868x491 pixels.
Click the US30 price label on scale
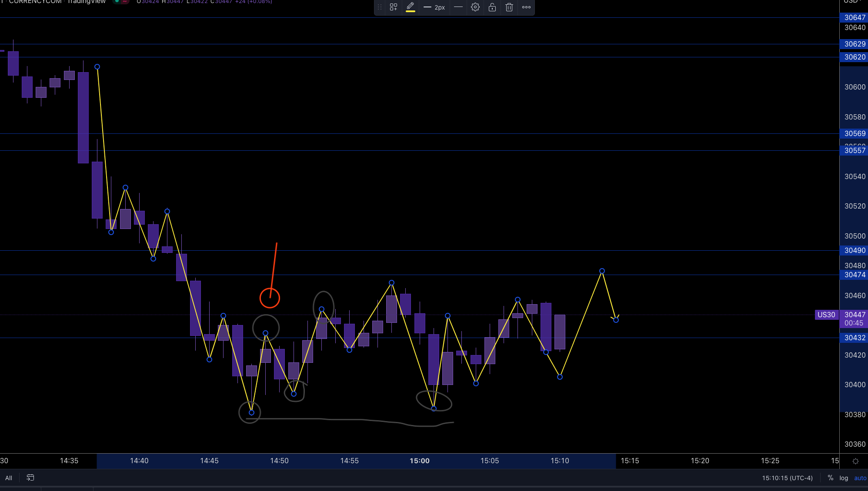click(826, 315)
